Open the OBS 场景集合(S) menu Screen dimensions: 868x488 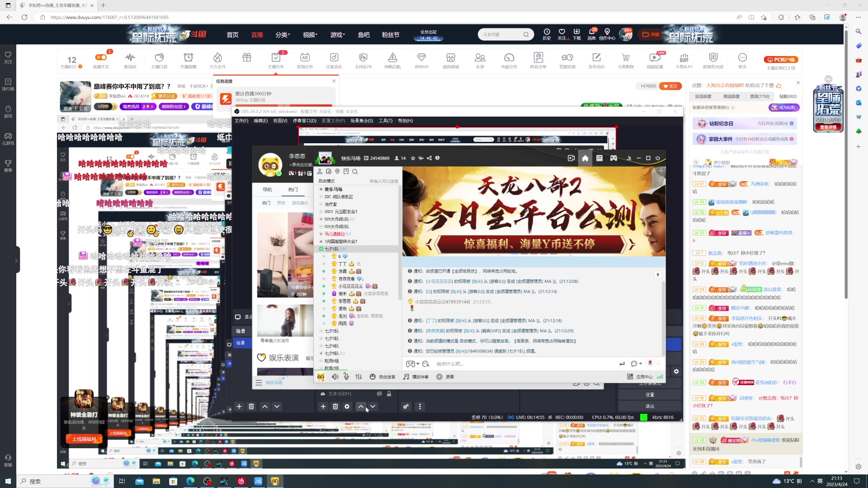pyautogui.click(x=362, y=121)
